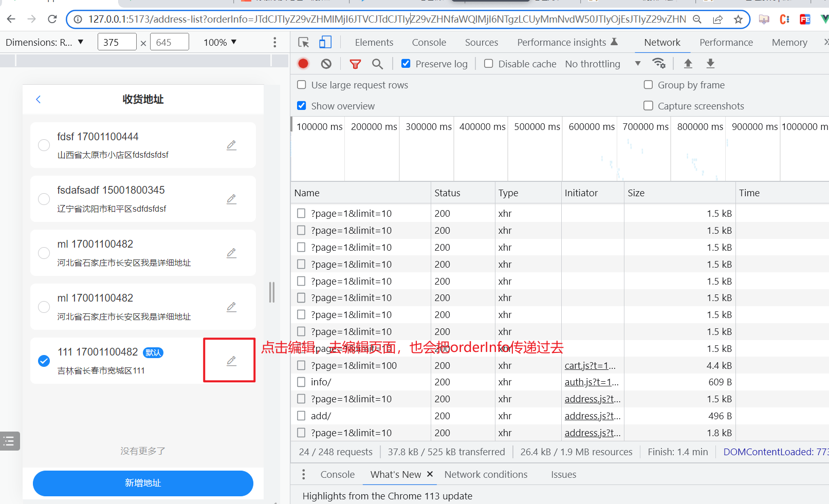
Task: Click the 500000 ms overview timeline marker
Action: coord(537,126)
